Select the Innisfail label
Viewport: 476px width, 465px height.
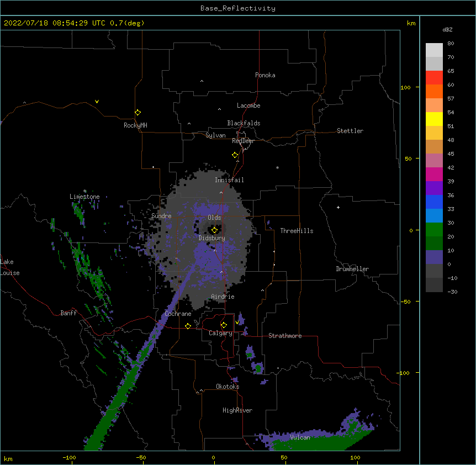(229, 180)
